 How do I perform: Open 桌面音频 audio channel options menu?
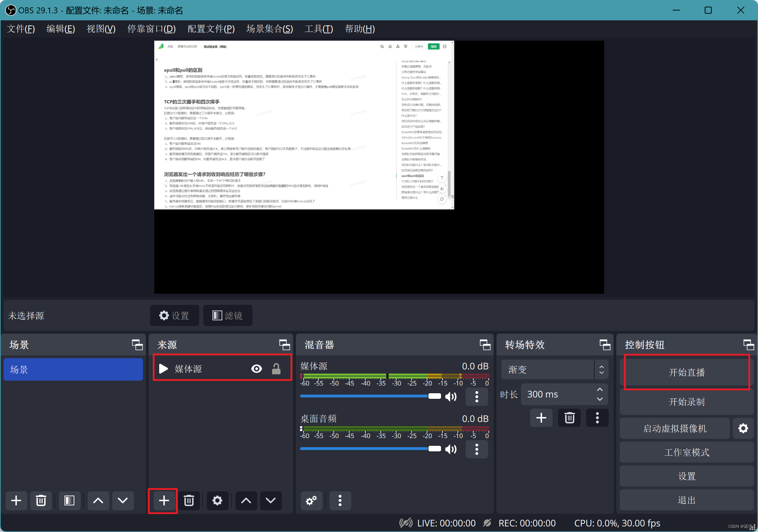tap(476, 449)
